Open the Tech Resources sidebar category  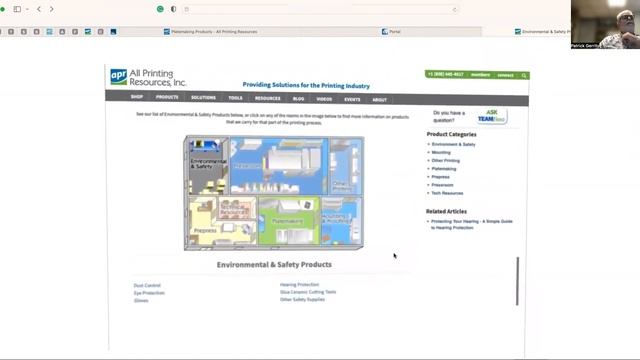(x=447, y=193)
